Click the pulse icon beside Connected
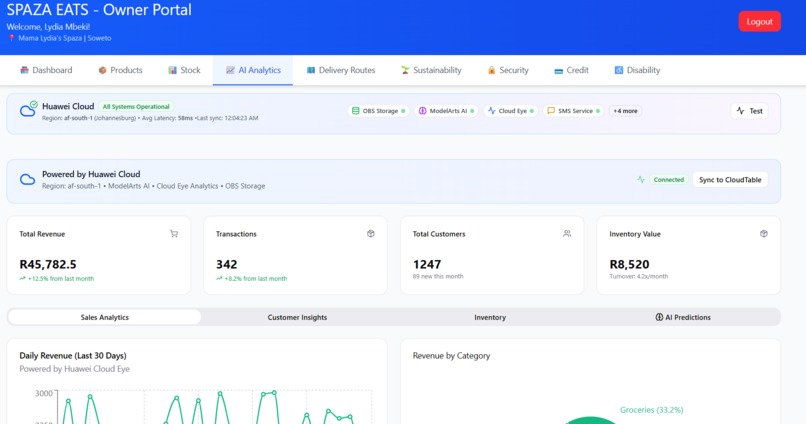The image size is (806, 424). [640, 179]
